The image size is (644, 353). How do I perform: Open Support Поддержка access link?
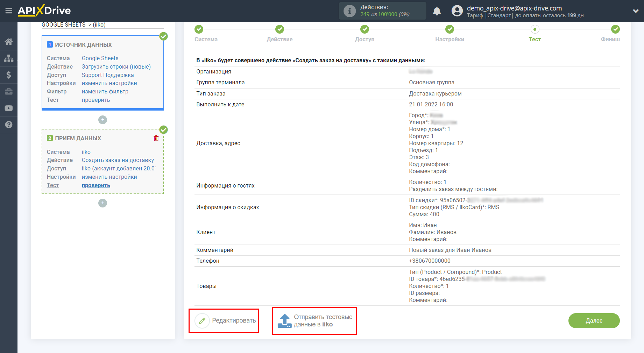pyautogui.click(x=108, y=75)
